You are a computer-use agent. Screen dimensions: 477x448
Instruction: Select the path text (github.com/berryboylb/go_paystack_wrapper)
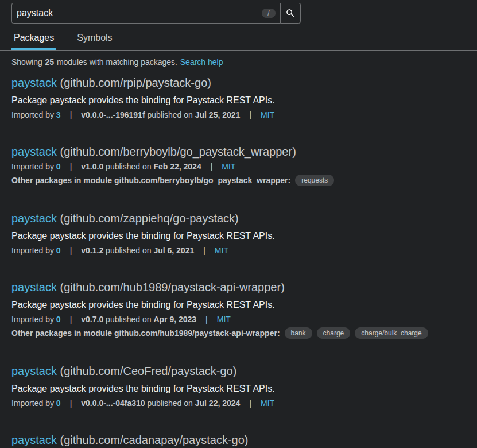coord(178,152)
